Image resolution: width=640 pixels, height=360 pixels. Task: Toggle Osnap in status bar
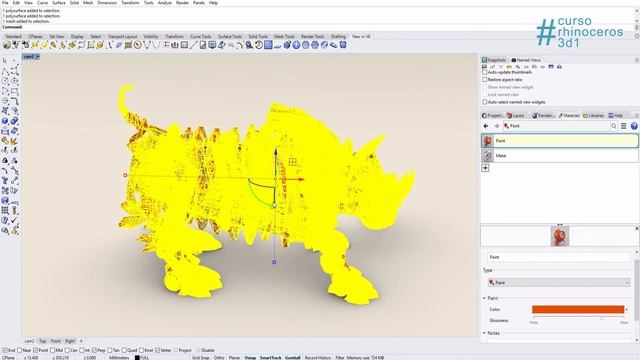[x=250, y=358]
